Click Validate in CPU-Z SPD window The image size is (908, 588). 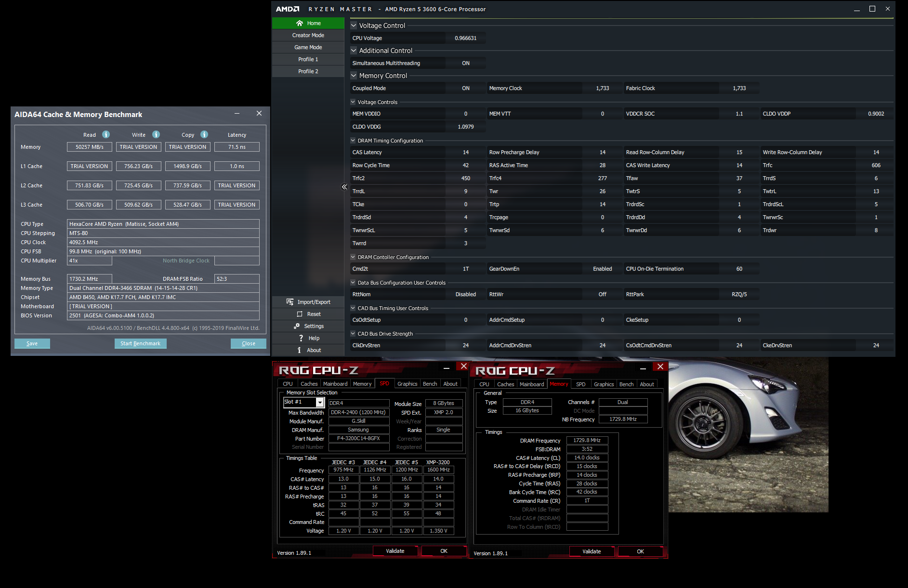pos(395,551)
